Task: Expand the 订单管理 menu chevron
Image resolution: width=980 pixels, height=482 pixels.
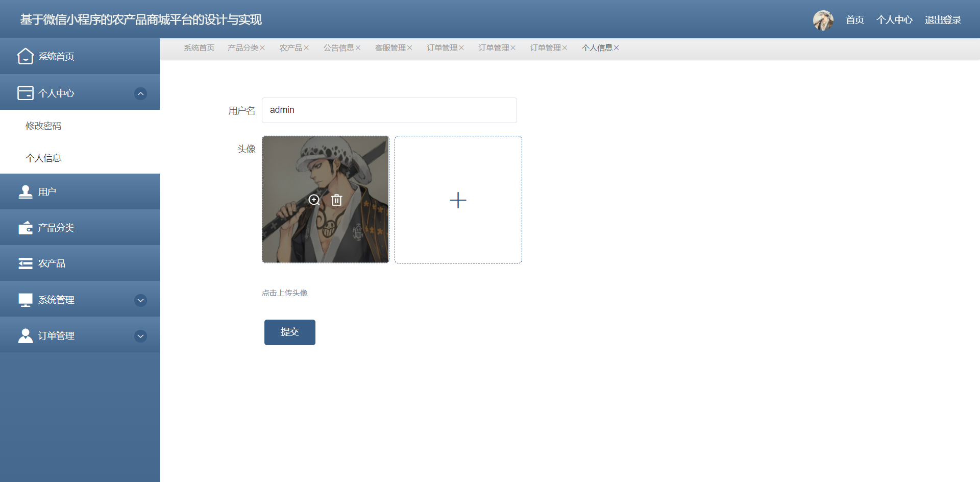Action: click(x=140, y=336)
